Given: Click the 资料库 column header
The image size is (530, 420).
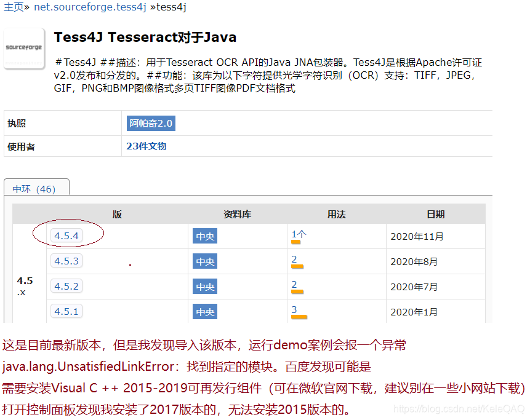Looking at the screenshot, I should click(237, 214).
